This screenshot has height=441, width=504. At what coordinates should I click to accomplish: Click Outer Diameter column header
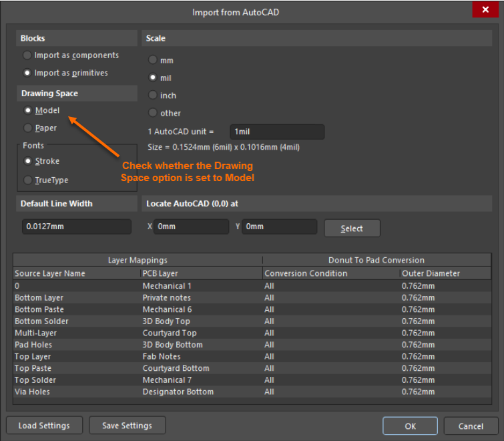click(445, 273)
